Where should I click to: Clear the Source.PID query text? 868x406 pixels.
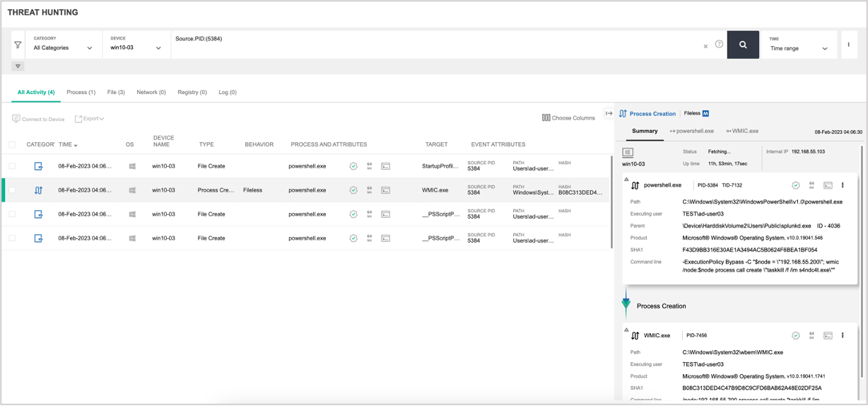[x=705, y=46]
